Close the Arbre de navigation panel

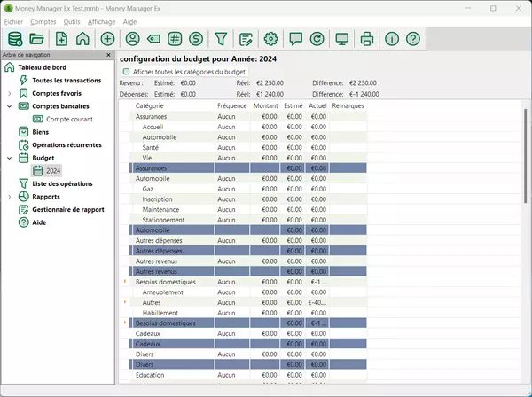pyautogui.click(x=109, y=55)
